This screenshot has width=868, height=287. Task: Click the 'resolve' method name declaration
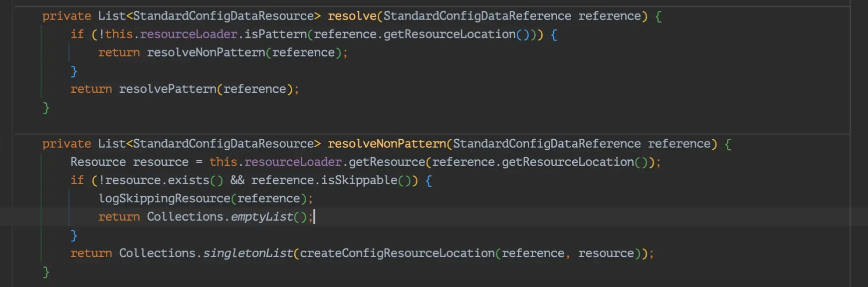pos(352,16)
